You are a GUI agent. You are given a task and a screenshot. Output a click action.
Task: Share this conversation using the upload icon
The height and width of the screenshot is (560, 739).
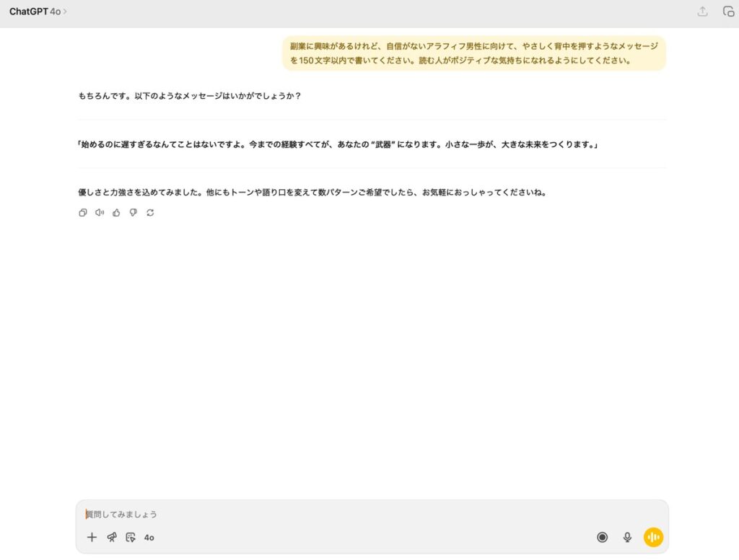click(x=702, y=12)
